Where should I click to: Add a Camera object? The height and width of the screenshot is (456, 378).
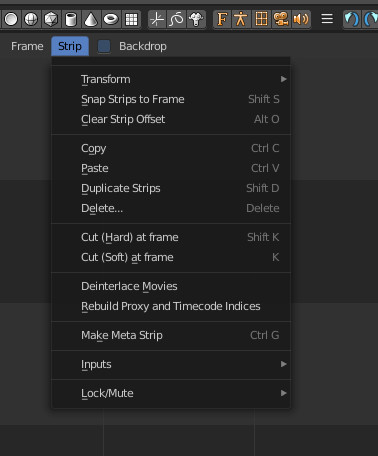click(281, 19)
